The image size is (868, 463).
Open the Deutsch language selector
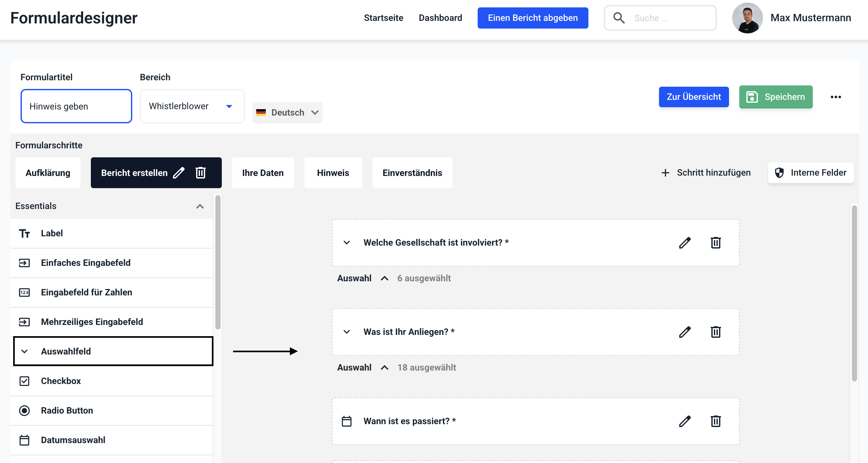[287, 113]
